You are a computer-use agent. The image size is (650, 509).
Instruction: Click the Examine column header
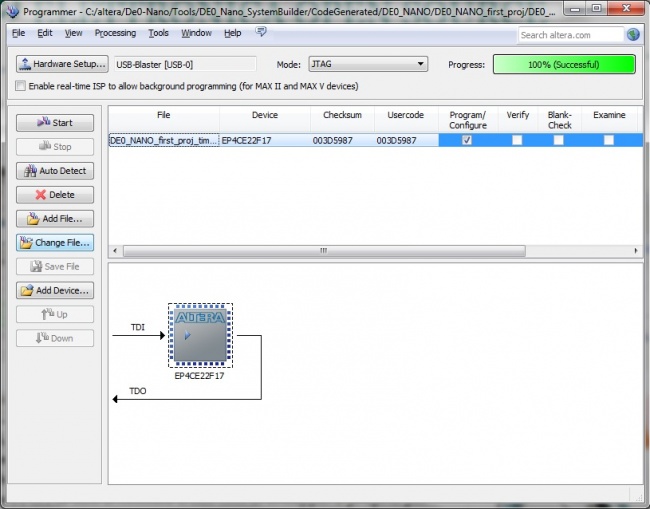point(609,119)
